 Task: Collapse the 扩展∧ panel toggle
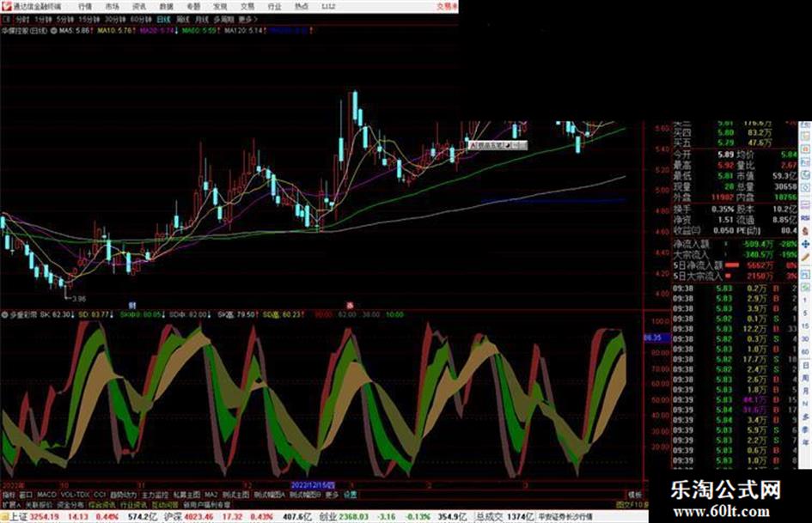(11, 505)
